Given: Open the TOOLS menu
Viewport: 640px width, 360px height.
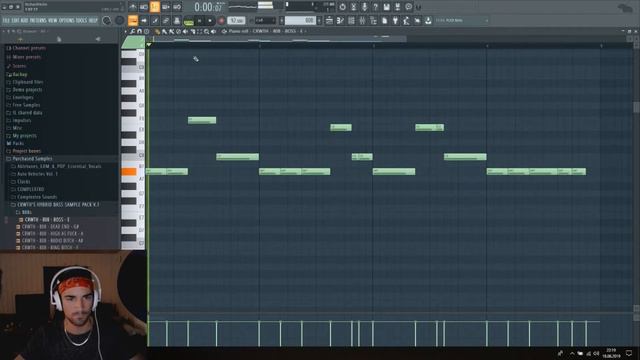Looking at the screenshot, I should [x=82, y=20].
